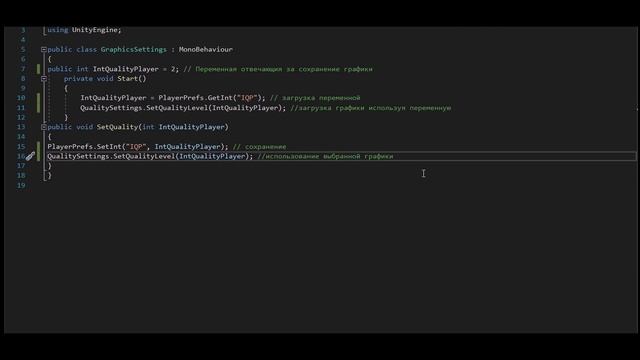The image size is (640, 360).
Task: Click PlayerPrefs.SetInt on line 15
Action: (84, 147)
